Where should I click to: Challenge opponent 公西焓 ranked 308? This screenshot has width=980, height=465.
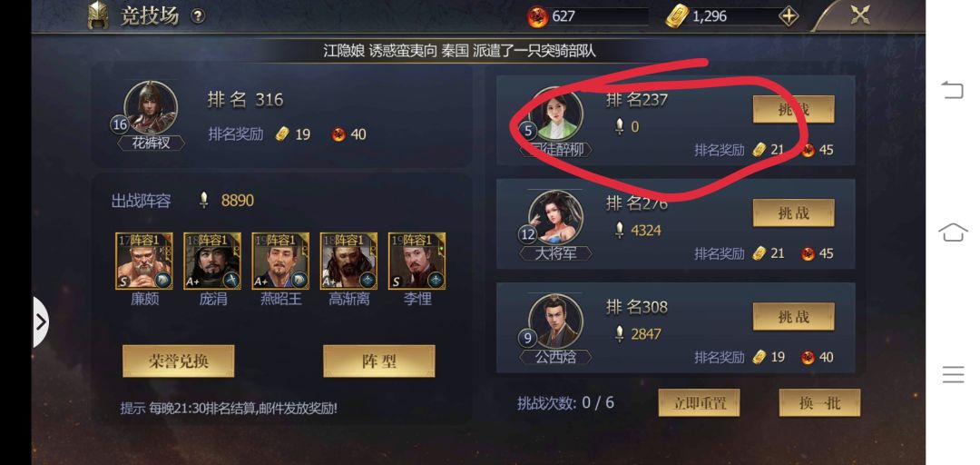(793, 317)
